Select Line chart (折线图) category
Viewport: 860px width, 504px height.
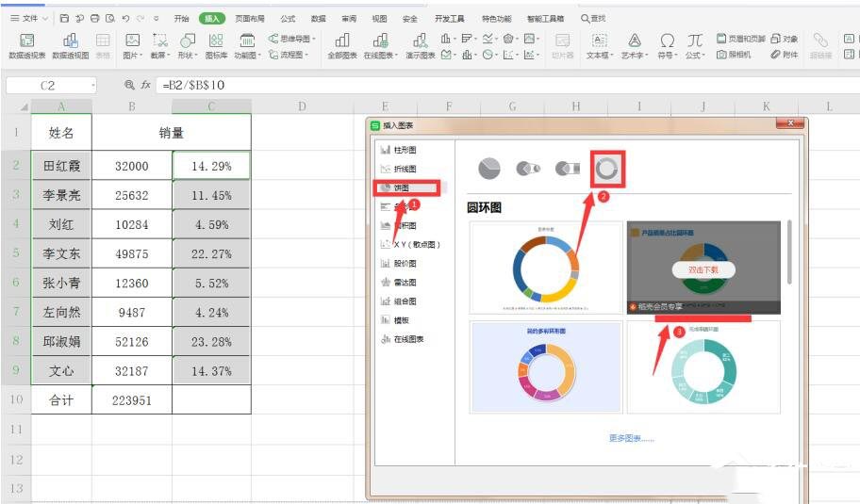pyautogui.click(x=398, y=169)
